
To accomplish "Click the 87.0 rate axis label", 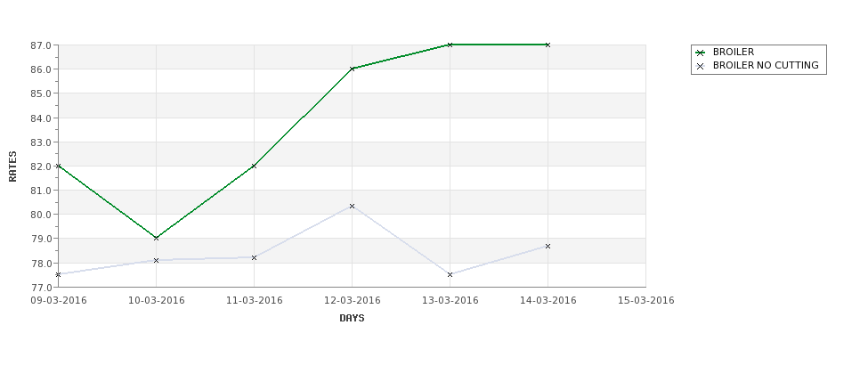I will click(x=41, y=45).
